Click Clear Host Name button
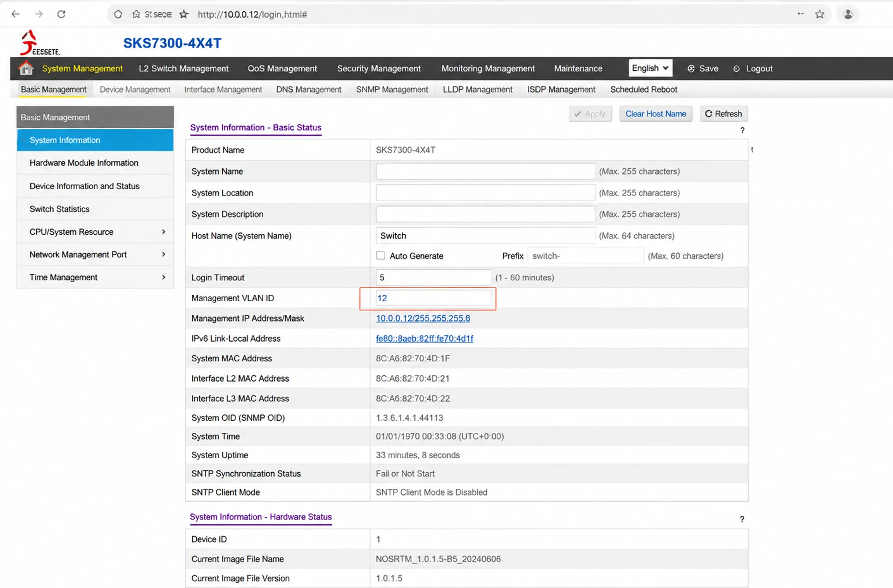 [x=656, y=114]
